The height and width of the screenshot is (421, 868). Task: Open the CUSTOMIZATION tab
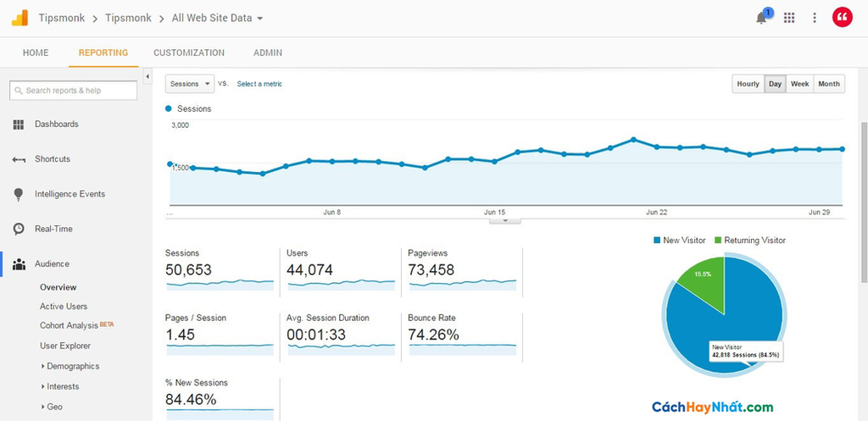189,53
